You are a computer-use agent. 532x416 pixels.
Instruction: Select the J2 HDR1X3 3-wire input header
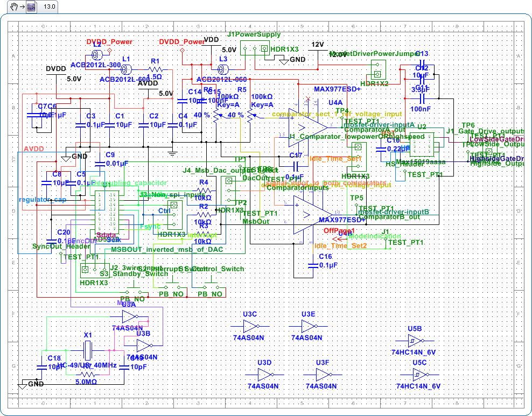pos(95,270)
